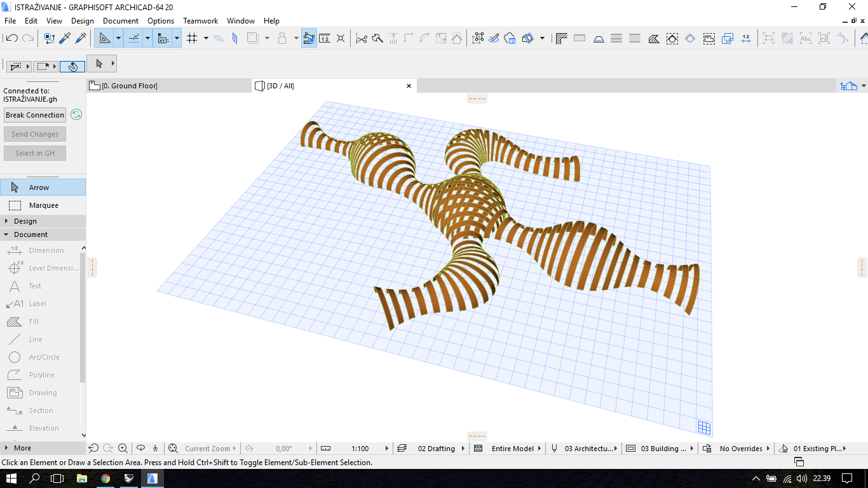868x488 pixels.
Task: Select the Marquee tool in the toolbox
Action: pyautogui.click(x=43, y=205)
